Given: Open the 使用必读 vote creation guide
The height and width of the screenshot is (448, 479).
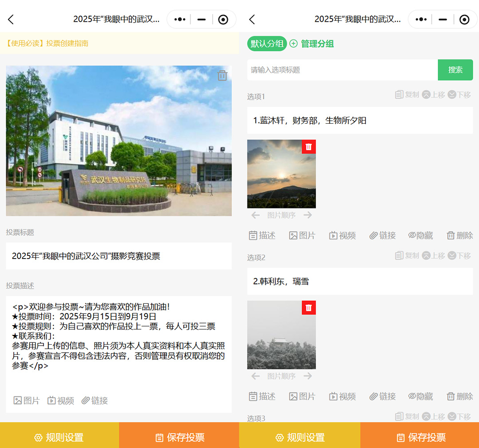Looking at the screenshot, I should click(x=47, y=43).
